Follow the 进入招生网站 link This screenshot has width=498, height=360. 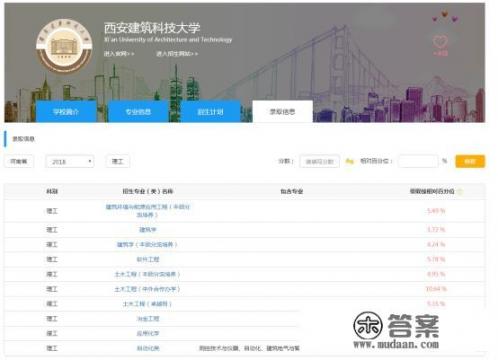coord(177,53)
